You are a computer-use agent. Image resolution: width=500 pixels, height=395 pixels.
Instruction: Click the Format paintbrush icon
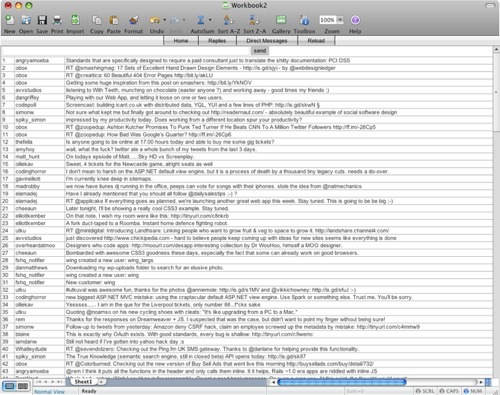134,20
